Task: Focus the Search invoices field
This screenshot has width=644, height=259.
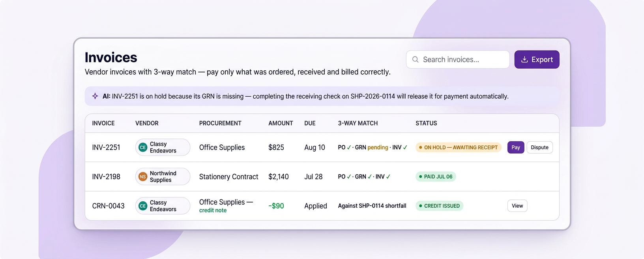Action: coord(458,60)
